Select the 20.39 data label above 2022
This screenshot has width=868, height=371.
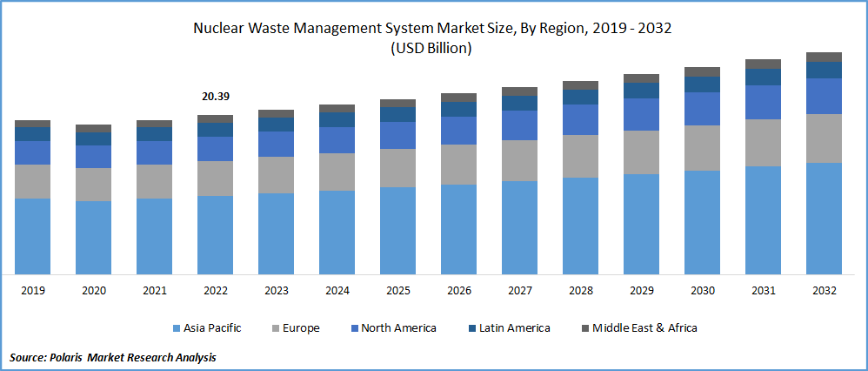215,96
